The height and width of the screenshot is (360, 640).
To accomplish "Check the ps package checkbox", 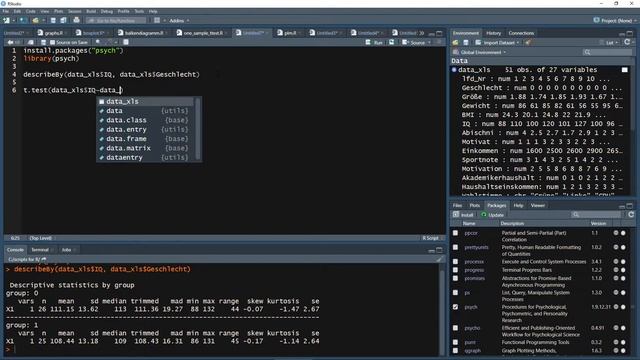I will click(x=456, y=293).
